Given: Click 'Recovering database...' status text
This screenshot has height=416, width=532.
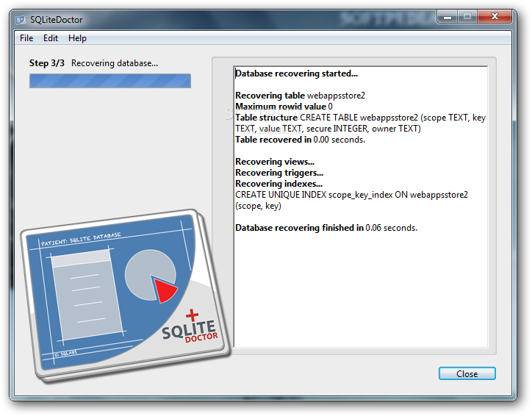Looking at the screenshot, I should coord(115,63).
